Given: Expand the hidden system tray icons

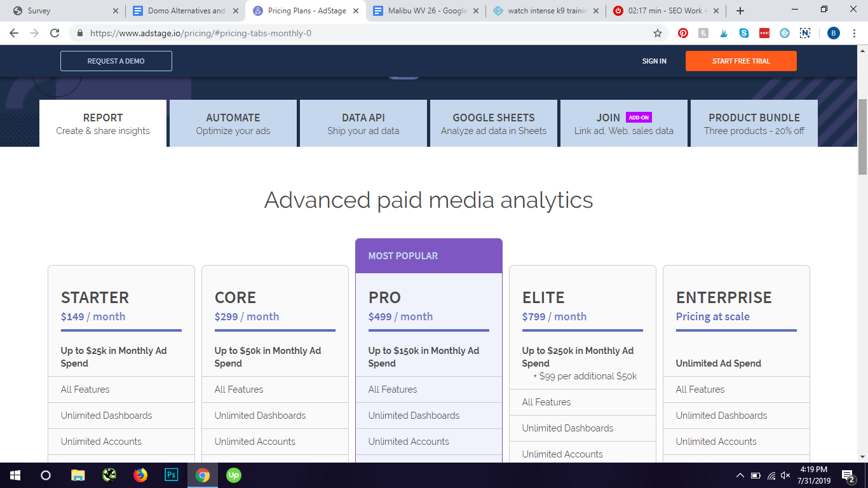Looking at the screenshot, I should point(740,475).
